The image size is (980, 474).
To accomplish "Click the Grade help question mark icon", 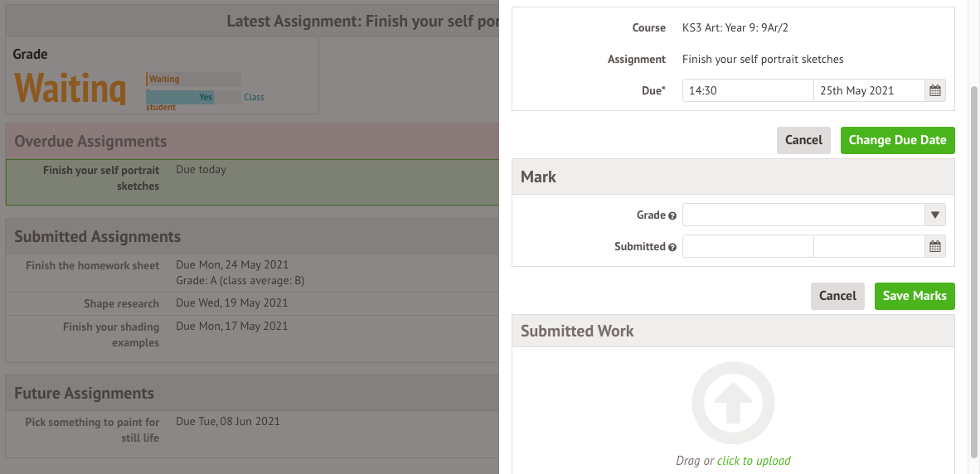I will pyautogui.click(x=672, y=215).
